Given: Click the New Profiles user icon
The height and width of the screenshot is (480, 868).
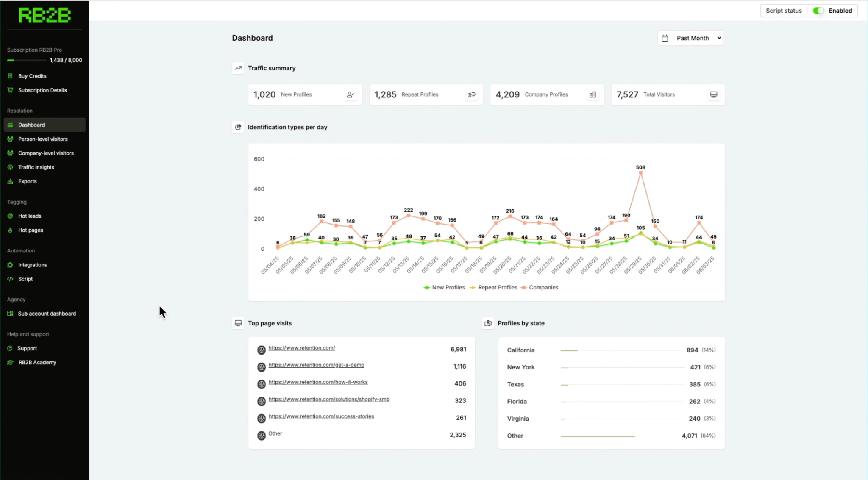Looking at the screenshot, I should pyautogui.click(x=350, y=94).
